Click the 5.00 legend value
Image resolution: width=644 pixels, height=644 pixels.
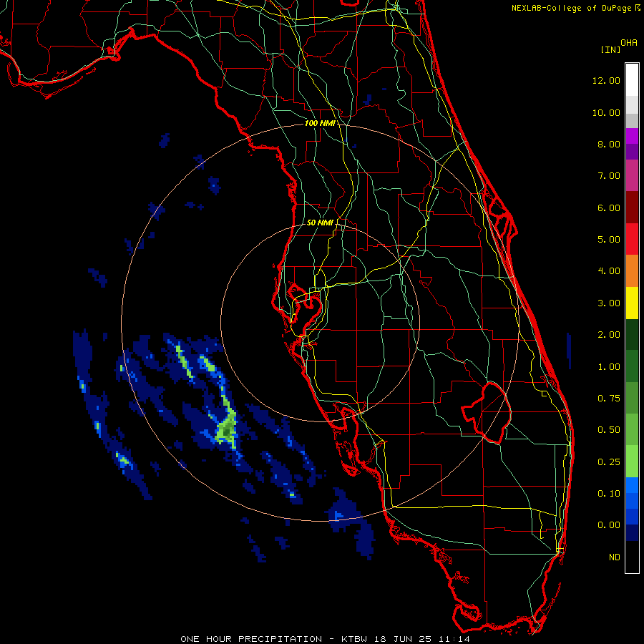(x=609, y=240)
